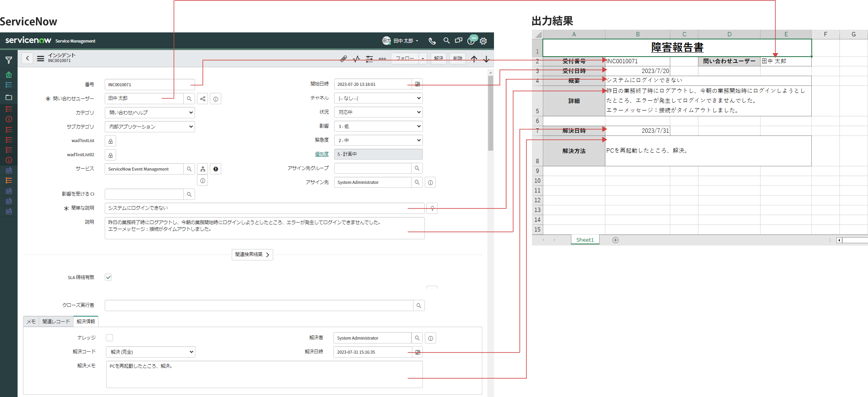
Task: Open the 田中太郎 user menu
Action: pos(401,41)
